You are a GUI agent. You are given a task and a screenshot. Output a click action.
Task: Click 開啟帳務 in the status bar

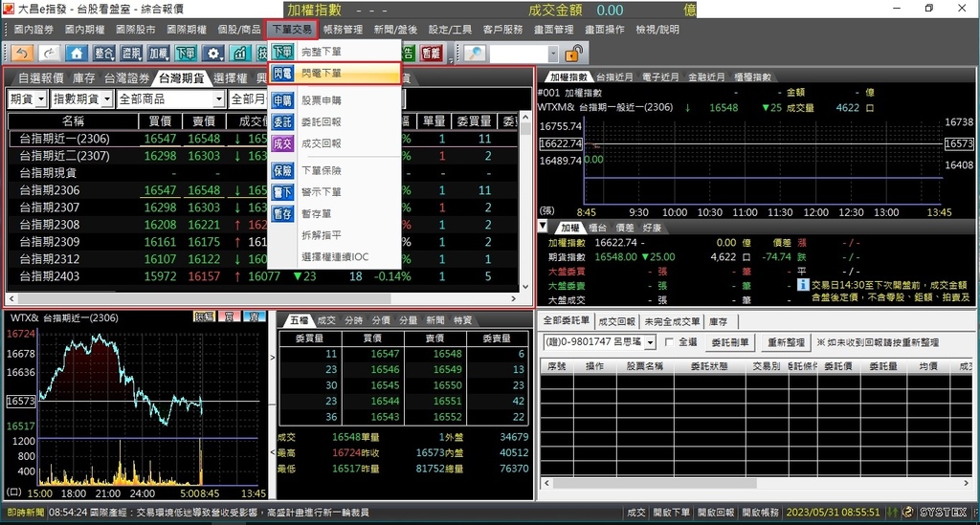[x=760, y=513]
